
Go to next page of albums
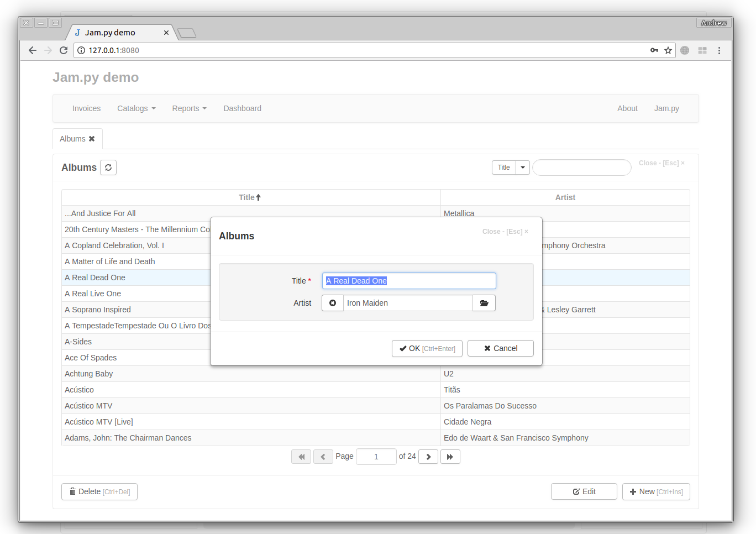pos(428,457)
